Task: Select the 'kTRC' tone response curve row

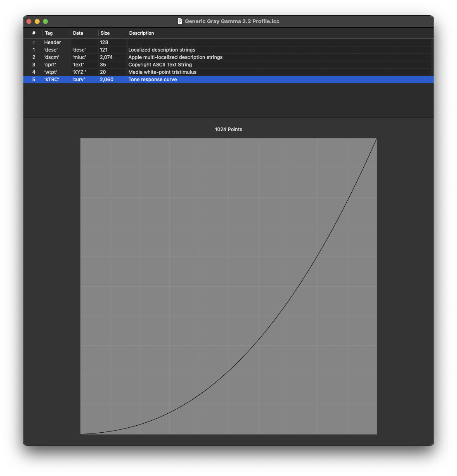Action: pos(228,80)
